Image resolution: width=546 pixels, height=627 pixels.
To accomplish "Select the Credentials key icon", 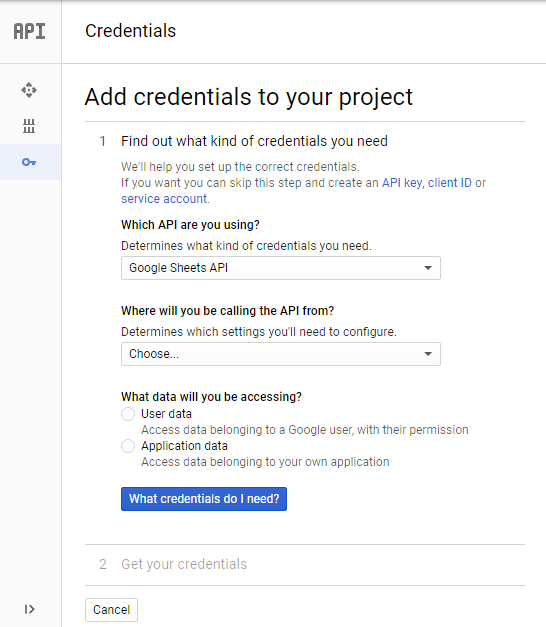I will click(x=29, y=162).
